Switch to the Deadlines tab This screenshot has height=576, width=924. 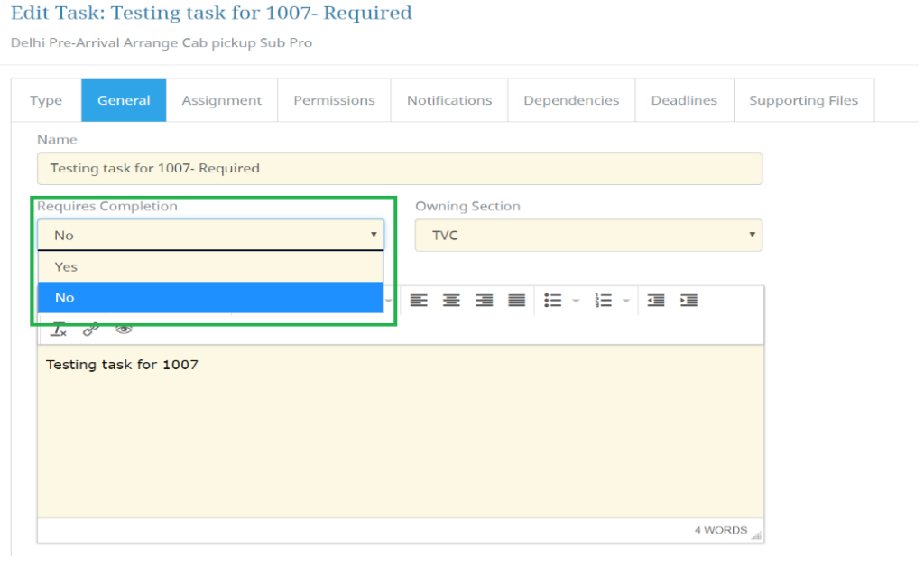click(x=684, y=100)
